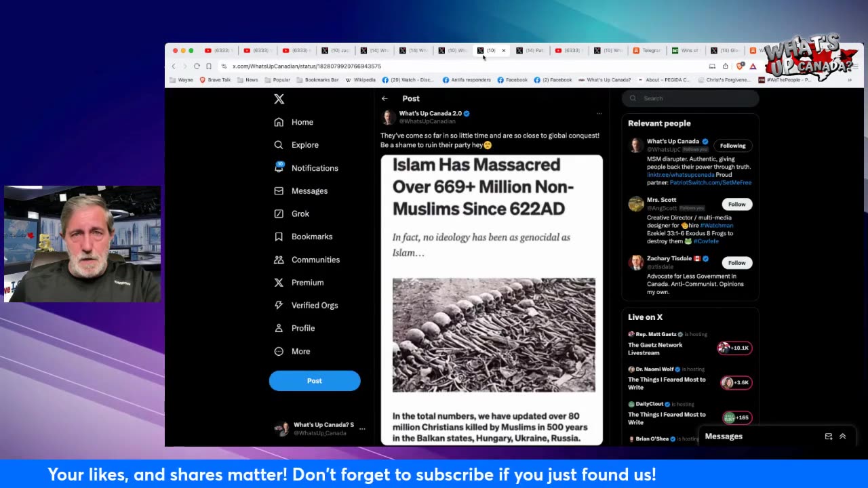
Task: Click the post author's avatar
Action: point(389,117)
